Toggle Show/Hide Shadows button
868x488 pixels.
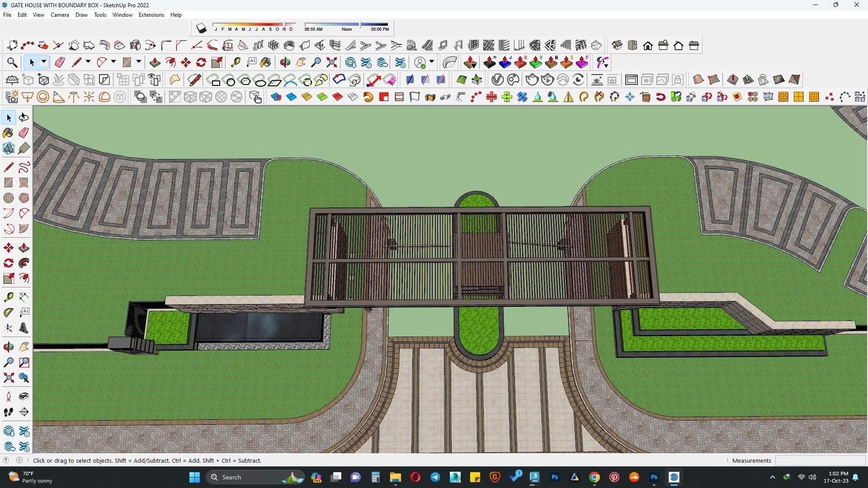tap(201, 28)
